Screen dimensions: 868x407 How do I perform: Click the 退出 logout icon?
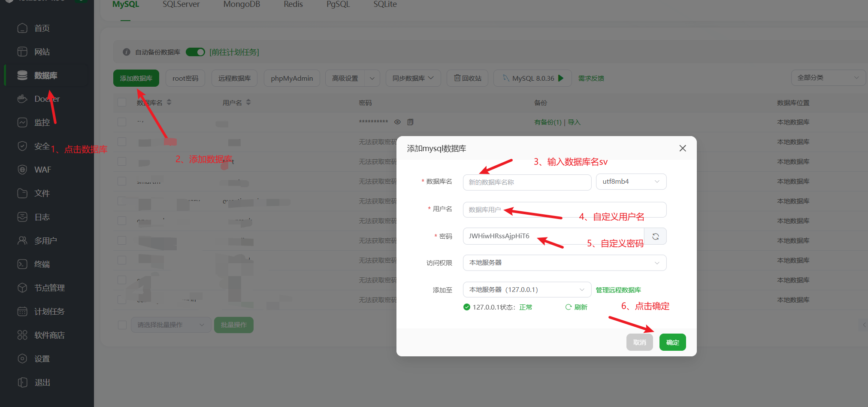click(22, 383)
